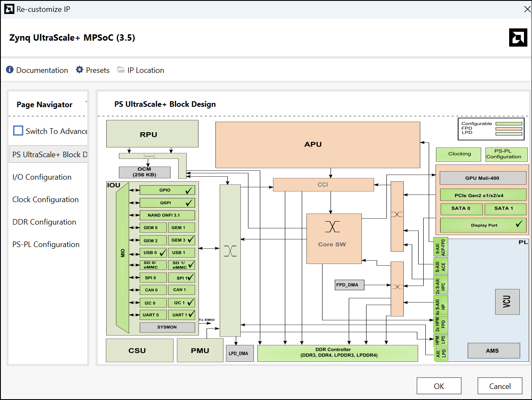Go to Clock Configuration page
The width and height of the screenshot is (532, 400).
point(45,199)
